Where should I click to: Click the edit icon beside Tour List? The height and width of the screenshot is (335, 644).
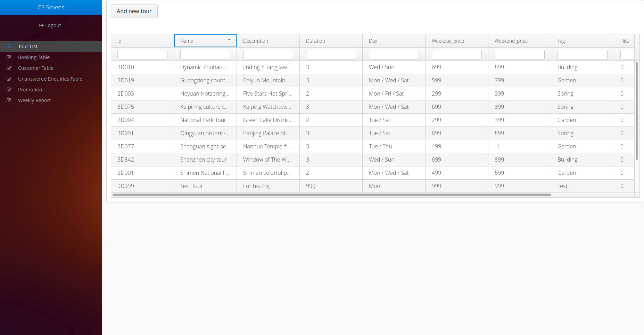tap(9, 47)
